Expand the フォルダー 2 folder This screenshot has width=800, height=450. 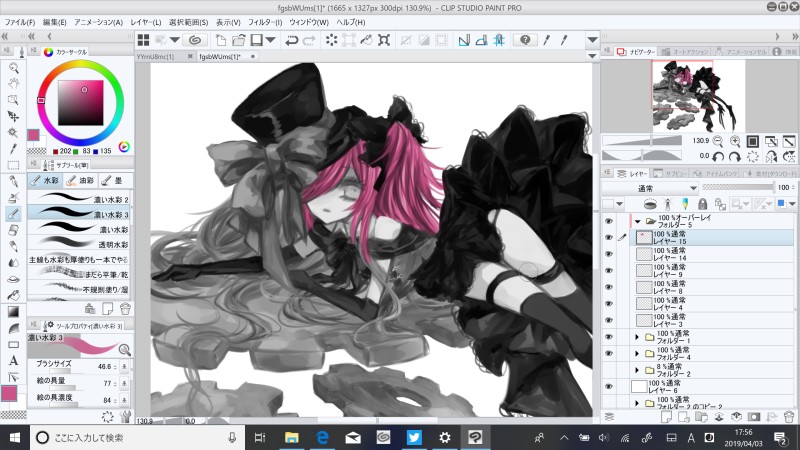point(637,370)
